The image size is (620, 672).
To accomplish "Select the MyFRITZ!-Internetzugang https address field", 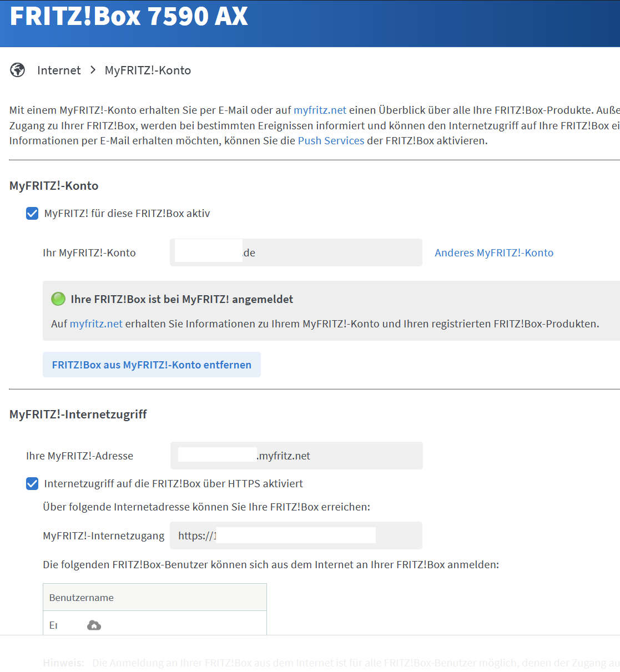I will coord(296,535).
